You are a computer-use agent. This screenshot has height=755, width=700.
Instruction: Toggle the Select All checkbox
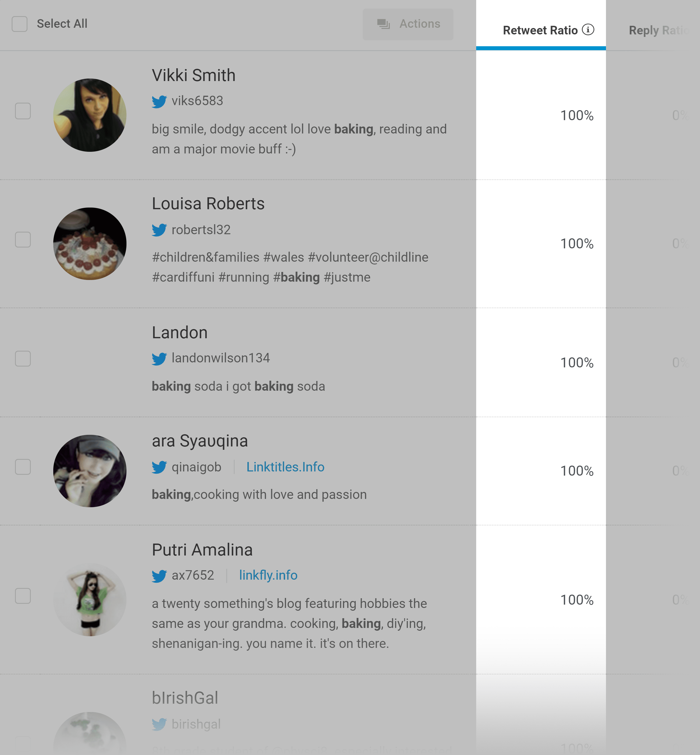click(x=20, y=24)
